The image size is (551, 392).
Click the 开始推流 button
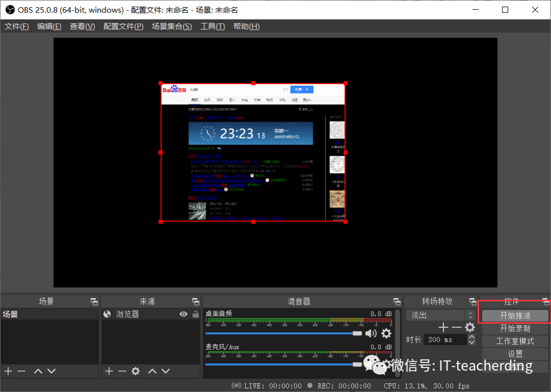click(x=515, y=315)
